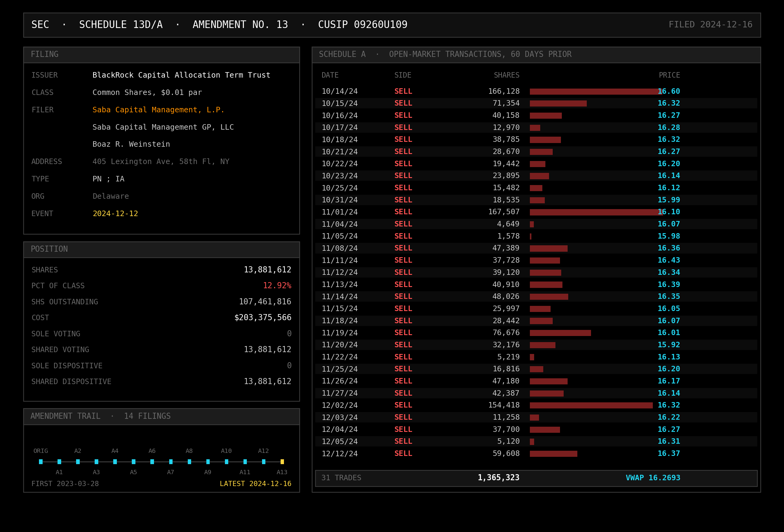784x532 pixels.
Task: Click the A3 amendment trail marker
Action: pyautogui.click(x=96, y=461)
